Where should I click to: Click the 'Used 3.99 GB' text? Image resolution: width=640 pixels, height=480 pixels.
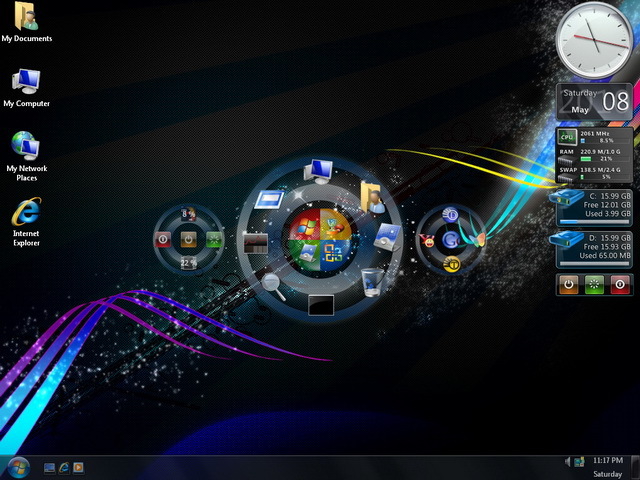608,213
